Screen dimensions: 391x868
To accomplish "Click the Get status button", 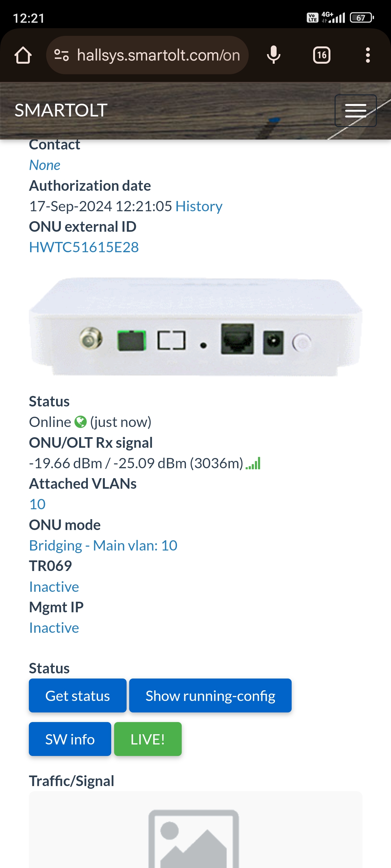I will point(78,695).
